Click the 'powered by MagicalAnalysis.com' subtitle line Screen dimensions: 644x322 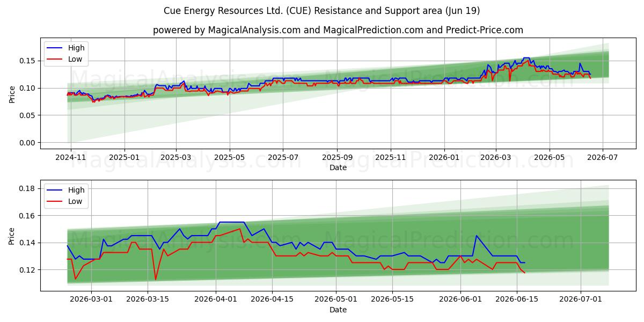(x=338, y=30)
